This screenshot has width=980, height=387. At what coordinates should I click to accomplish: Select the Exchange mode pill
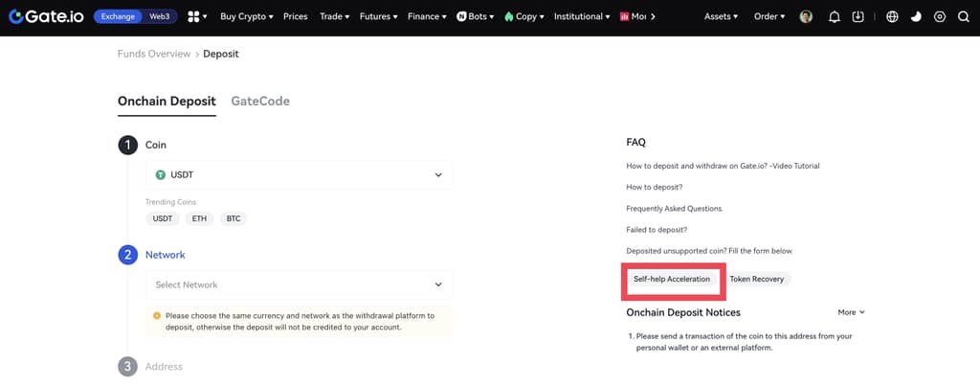coord(118,16)
